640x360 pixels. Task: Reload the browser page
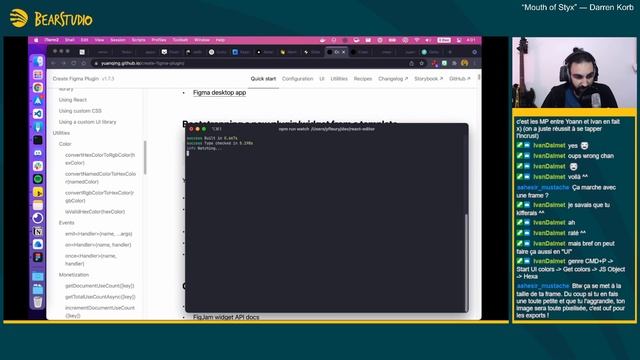click(73, 63)
